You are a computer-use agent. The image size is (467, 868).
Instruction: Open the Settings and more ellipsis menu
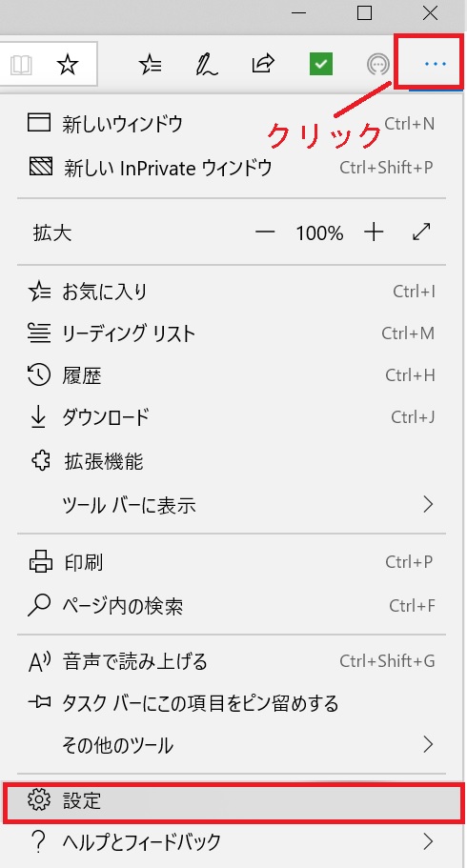pyautogui.click(x=435, y=65)
